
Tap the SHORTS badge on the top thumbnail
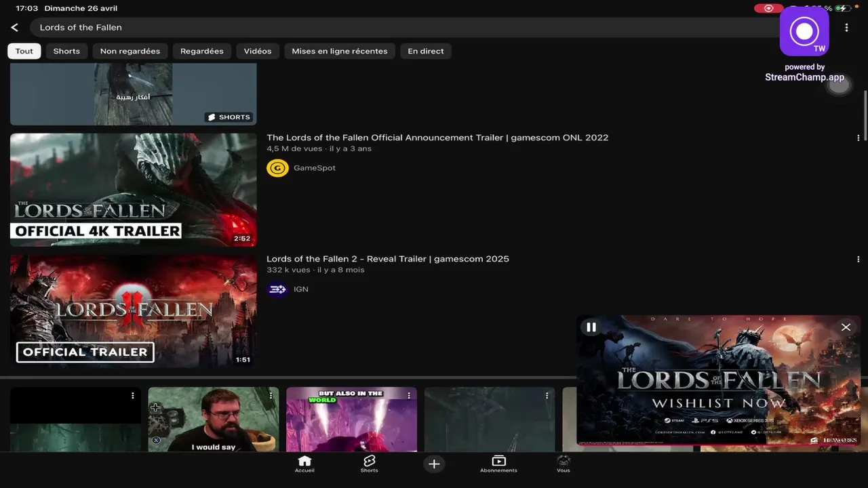point(229,117)
